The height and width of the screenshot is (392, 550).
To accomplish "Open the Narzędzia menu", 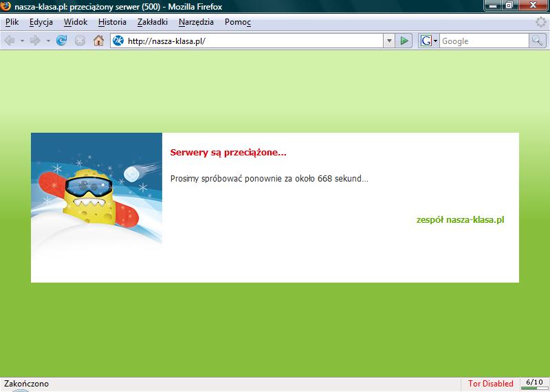I will click(196, 22).
